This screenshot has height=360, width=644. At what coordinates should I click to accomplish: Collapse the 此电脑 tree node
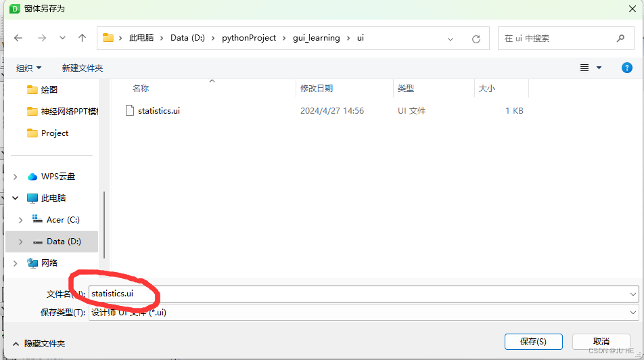15,198
